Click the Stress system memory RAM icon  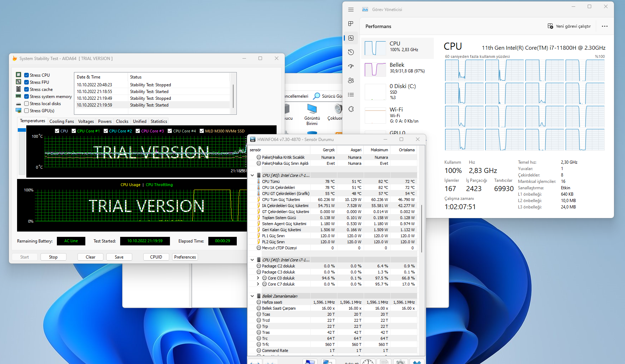(18, 96)
